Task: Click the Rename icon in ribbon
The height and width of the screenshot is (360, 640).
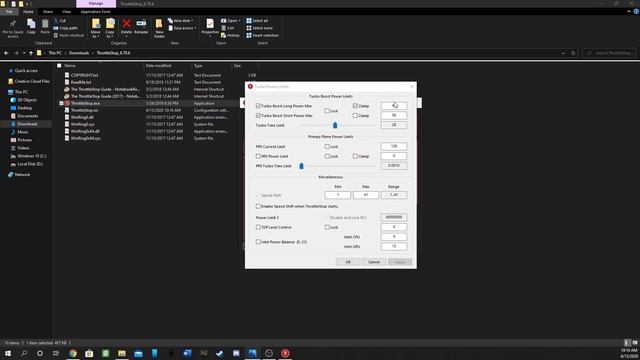Action: coord(141,23)
